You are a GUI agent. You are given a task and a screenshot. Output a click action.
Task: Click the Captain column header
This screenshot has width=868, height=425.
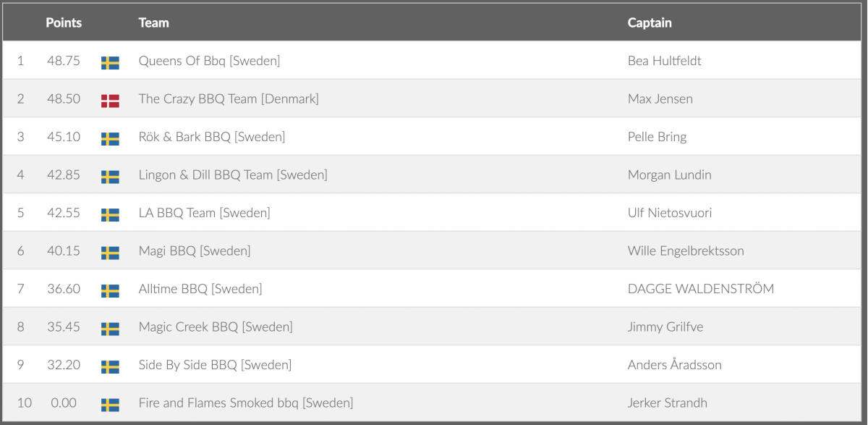650,23
